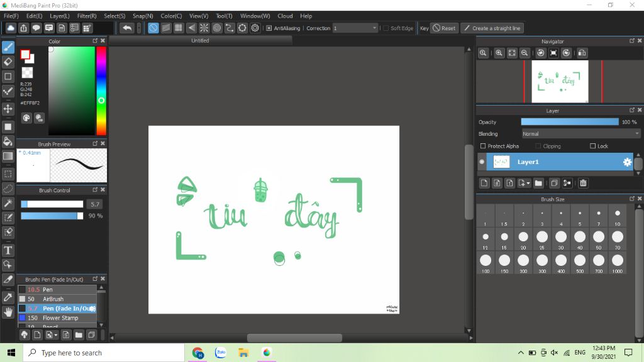The image size is (644, 362).
Task: Select the Magic Wand tool
Action: (8, 203)
